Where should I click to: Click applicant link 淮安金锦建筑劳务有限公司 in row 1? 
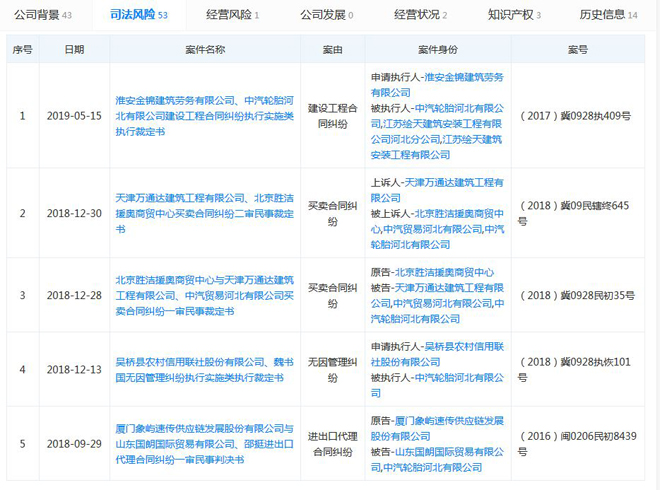[x=437, y=85]
